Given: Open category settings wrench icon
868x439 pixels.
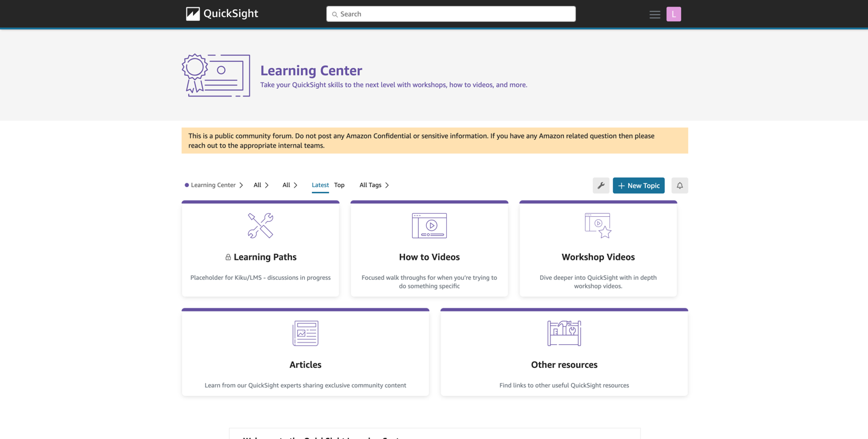Looking at the screenshot, I should point(601,186).
